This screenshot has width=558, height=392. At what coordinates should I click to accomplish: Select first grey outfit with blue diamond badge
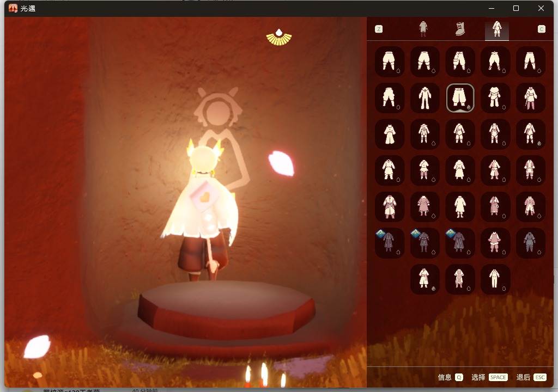389,243
